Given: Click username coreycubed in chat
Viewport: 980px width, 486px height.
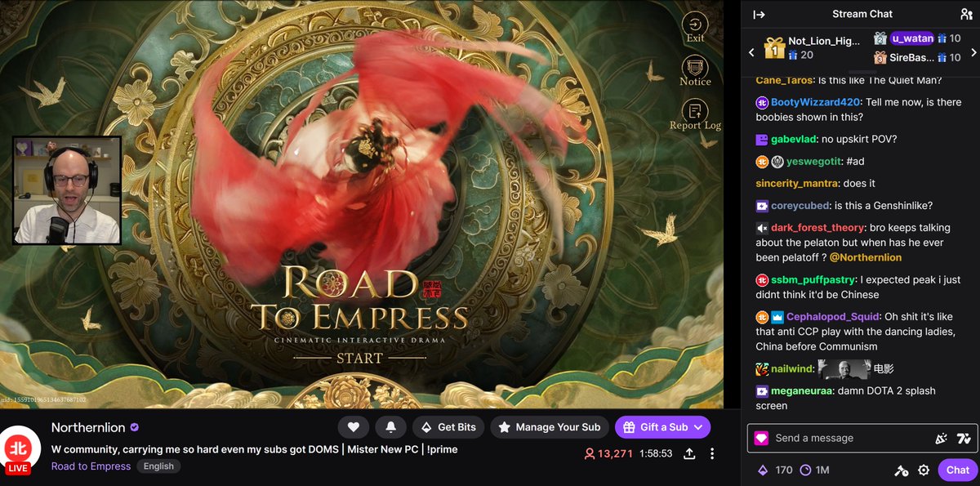Looking at the screenshot, I should (x=800, y=205).
